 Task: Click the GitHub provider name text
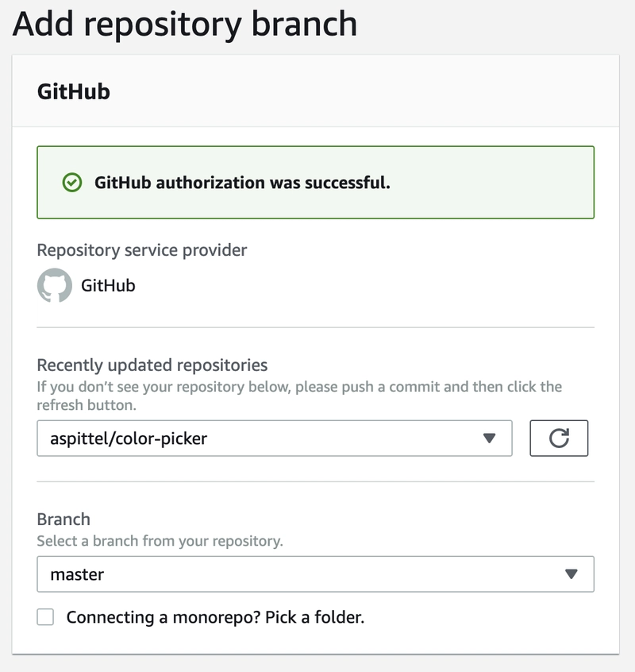coord(108,285)
